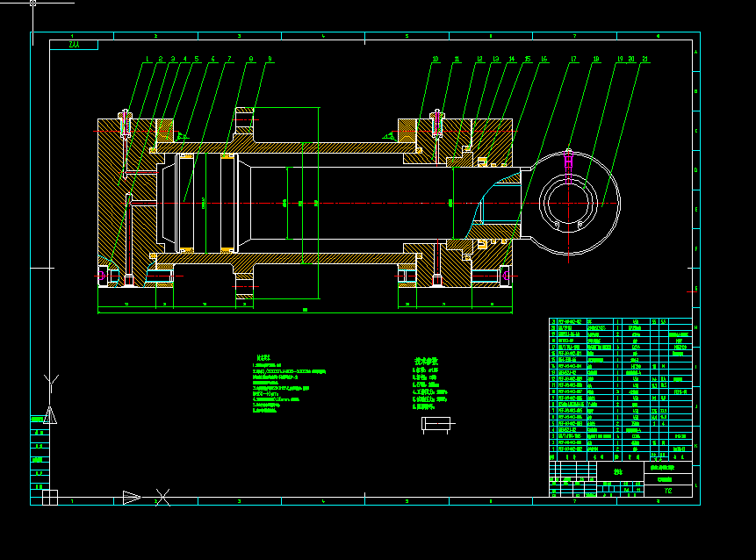
Task: Select the UCS X-axis arrow icon
Action: tap(132, 498)
